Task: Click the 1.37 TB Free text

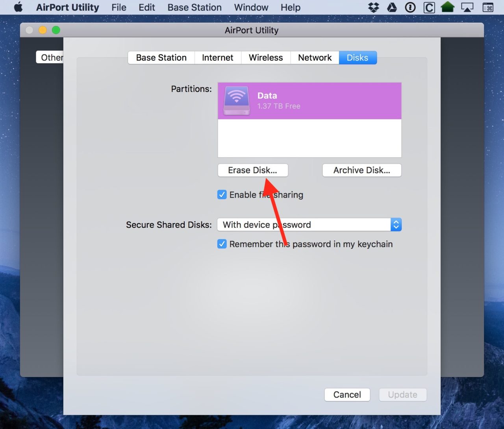Action: click(279, 106)
